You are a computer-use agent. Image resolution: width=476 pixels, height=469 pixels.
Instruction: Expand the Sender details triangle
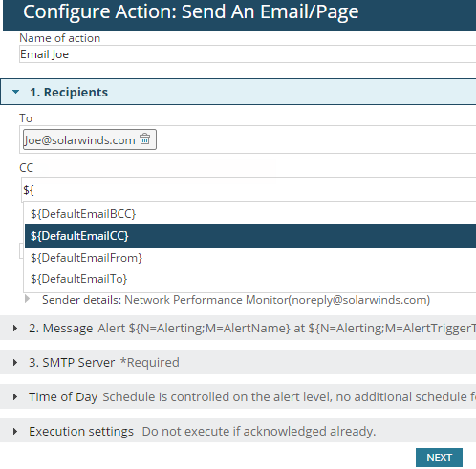click(28, 299)
